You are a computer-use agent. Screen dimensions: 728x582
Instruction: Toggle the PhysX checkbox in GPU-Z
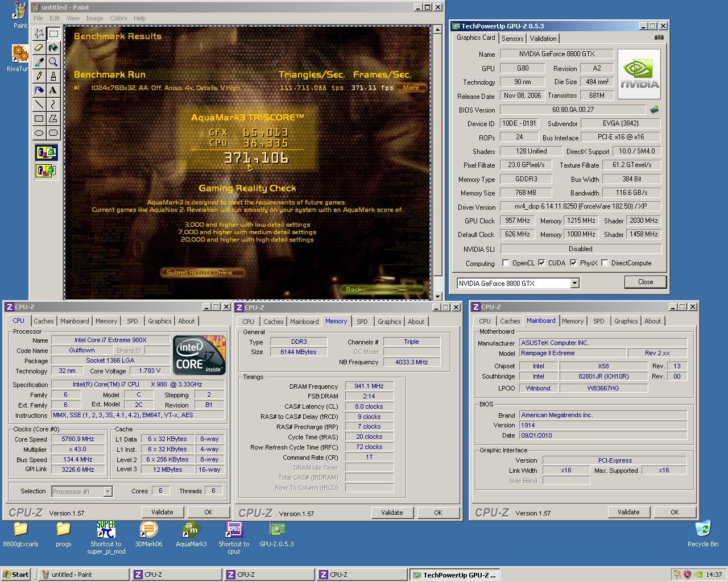tap(573, 263)
